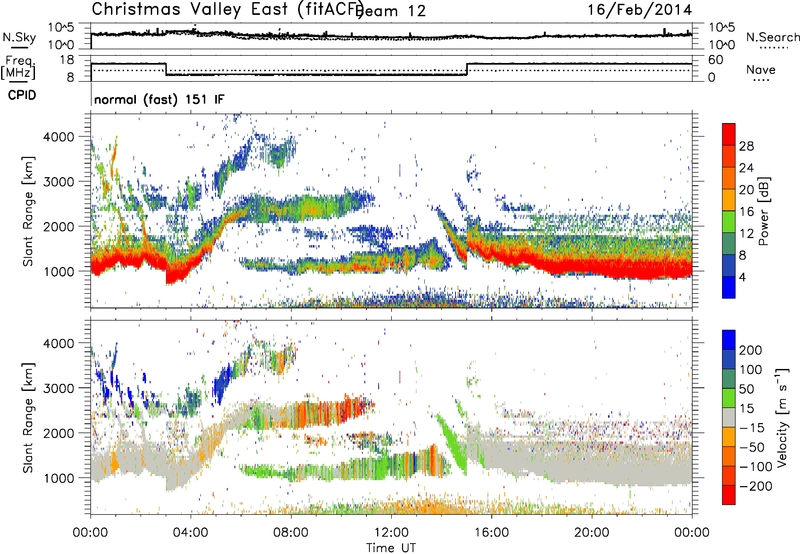Screen dimensions: 800x554
Task: Click the 'Nave' legend label
Action: click(x=761, y=69)
